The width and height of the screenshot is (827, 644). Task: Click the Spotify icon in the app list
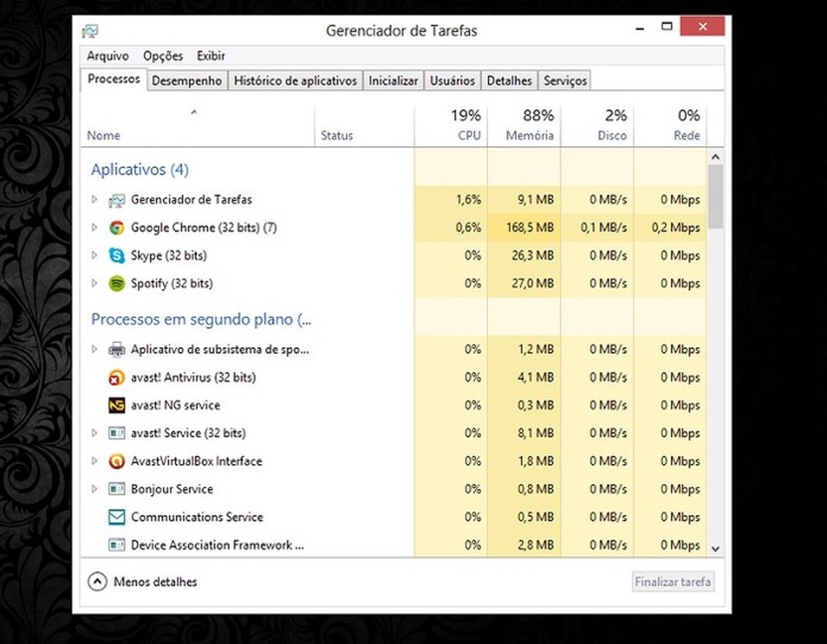[x=116, y=283]
